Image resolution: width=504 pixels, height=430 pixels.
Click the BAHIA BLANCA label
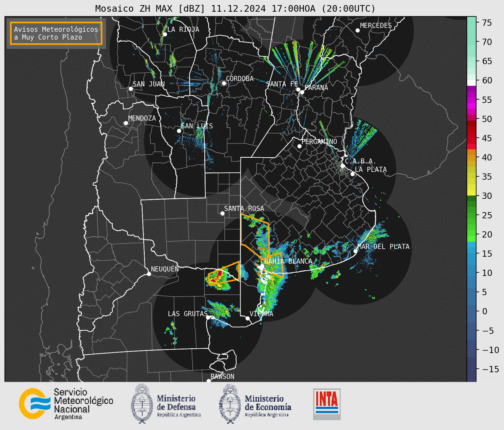click(288, 261)
